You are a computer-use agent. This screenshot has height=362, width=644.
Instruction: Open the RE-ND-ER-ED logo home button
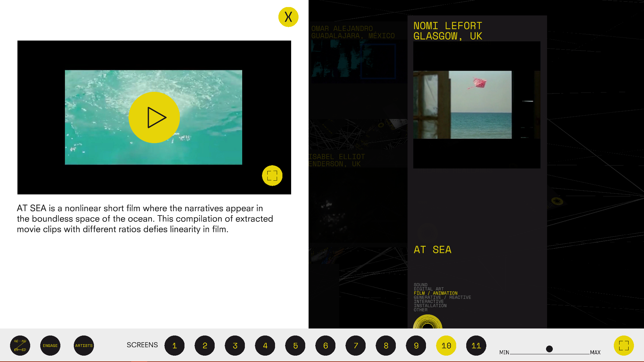(x=20, y=346)
